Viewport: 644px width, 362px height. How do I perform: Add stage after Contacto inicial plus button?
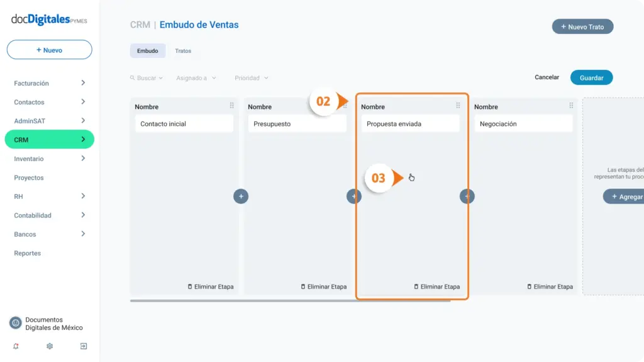click(241, 196)
